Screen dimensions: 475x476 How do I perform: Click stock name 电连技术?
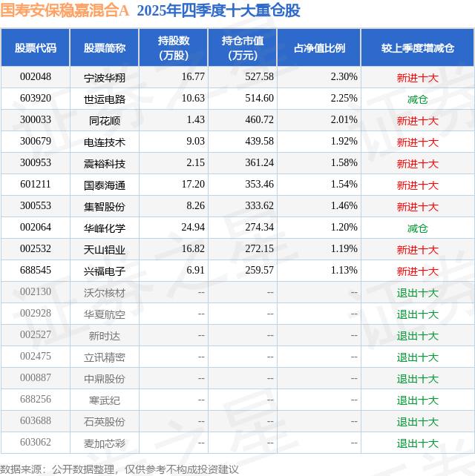[x=104, y=142]
